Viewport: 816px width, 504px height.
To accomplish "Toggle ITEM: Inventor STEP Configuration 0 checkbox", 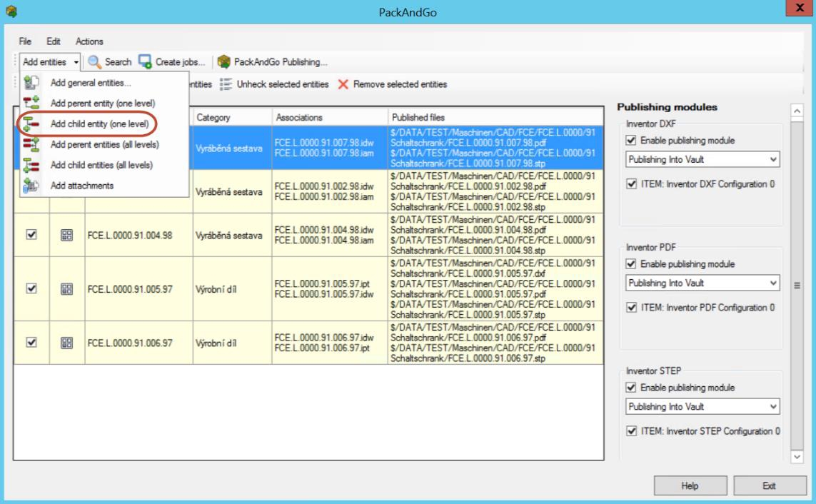I will click(631, 431).
